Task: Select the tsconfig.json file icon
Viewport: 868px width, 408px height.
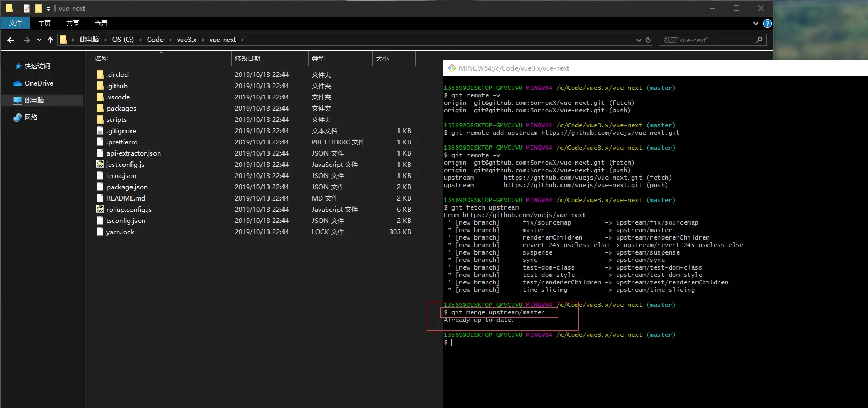Action: [100, 220]
